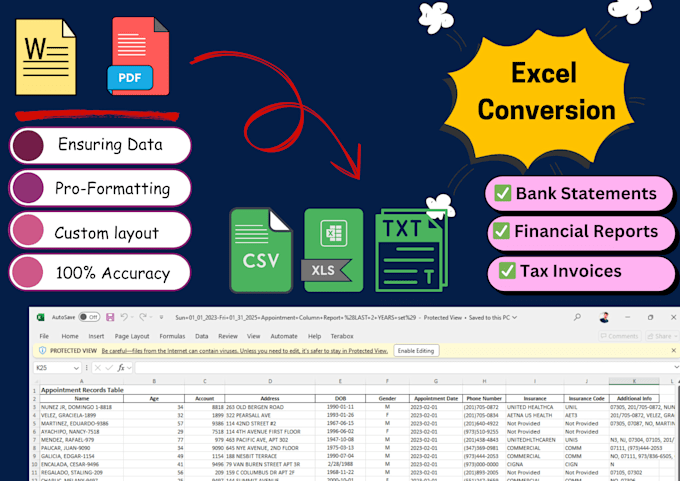
Task: Click the Protected View shield info icon
Action: [x=42, y=350]
